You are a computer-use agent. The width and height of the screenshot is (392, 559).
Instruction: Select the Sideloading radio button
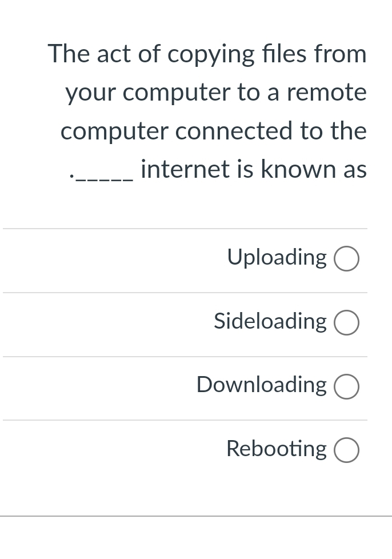tap(346, 322)
